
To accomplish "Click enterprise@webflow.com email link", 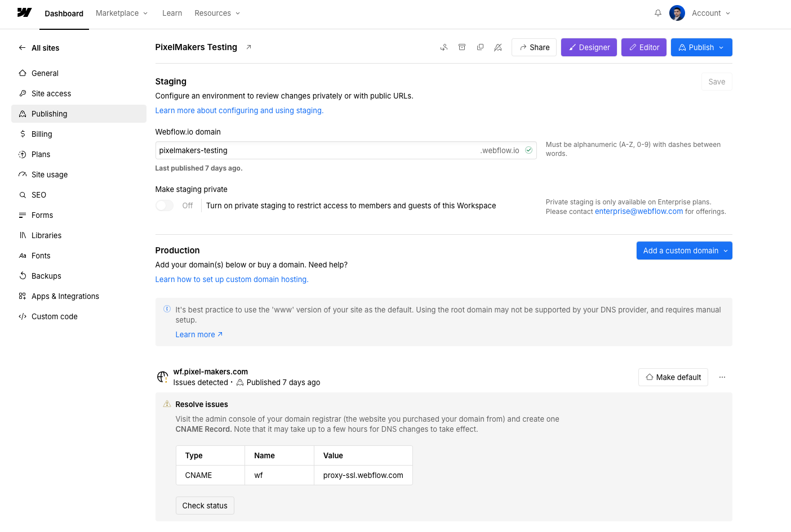I will click(639, 211).
